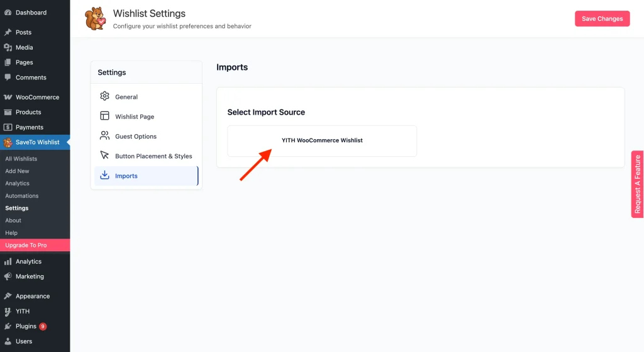Click the WooCommerce icon in the sidebar
Screen dimensions: 644x352
8,97
